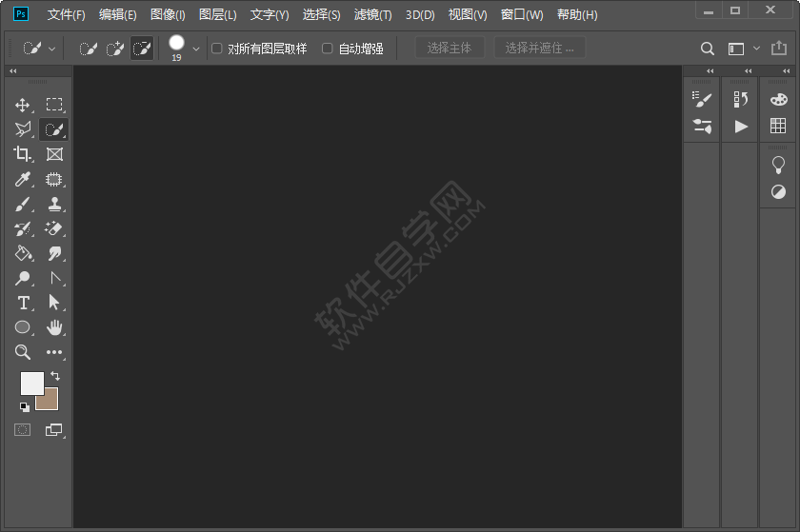Click the 选择并遮住 button
The height and width of the screenshot is (532, 800).
pyautogui.click(x=539, y=49)
